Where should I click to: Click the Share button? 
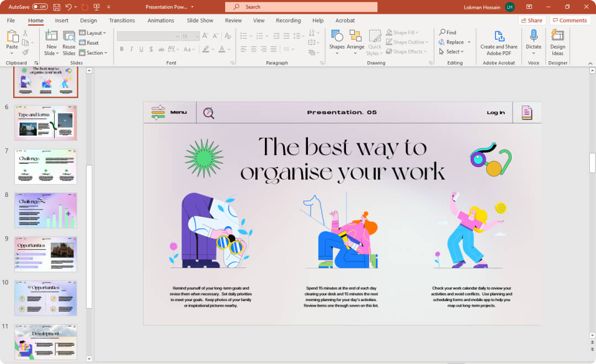coord(531,20)
